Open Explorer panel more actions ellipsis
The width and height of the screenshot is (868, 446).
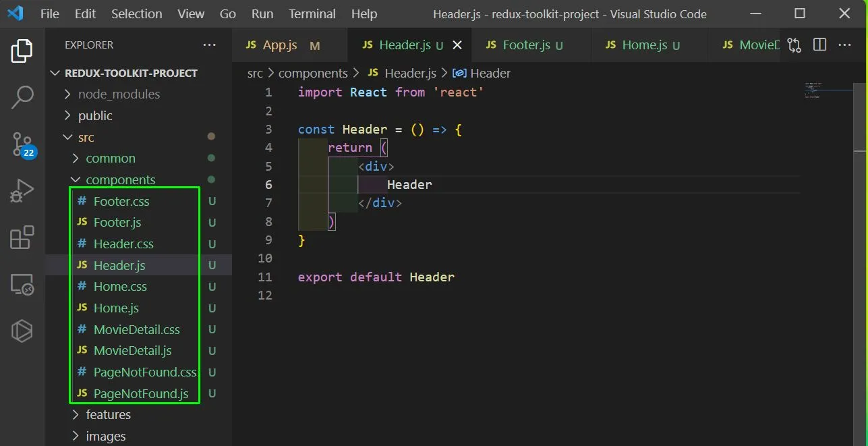pyautogui.click(x=210, y=45)
